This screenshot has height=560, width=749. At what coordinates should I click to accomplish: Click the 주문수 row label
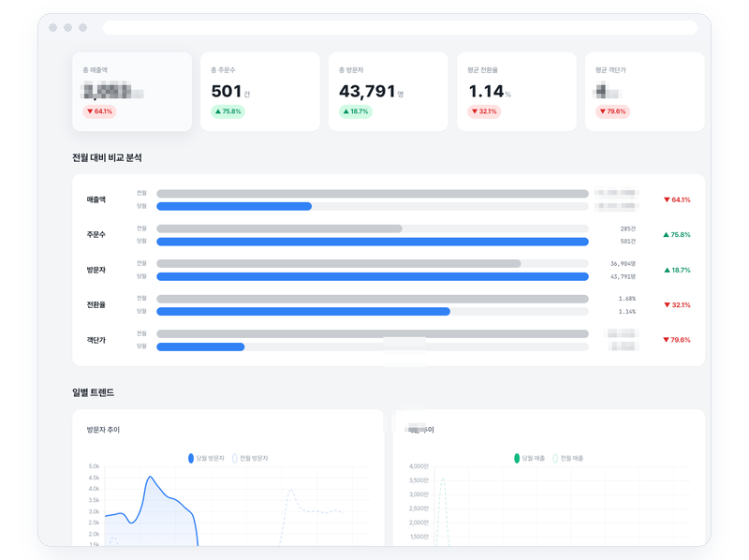(x=96, y=235)
